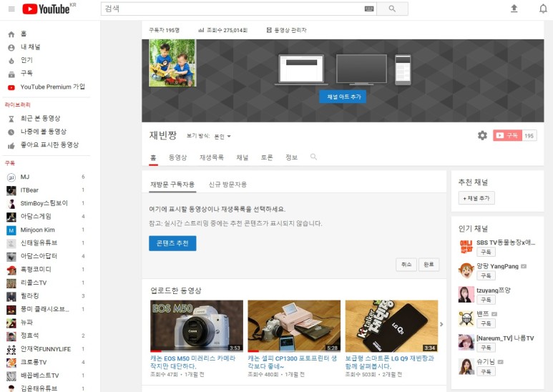Image resolution: width=553 pixels, height=392 pixels.
Task: Select the 채널 tab
Action: click(x=243, y=157)
